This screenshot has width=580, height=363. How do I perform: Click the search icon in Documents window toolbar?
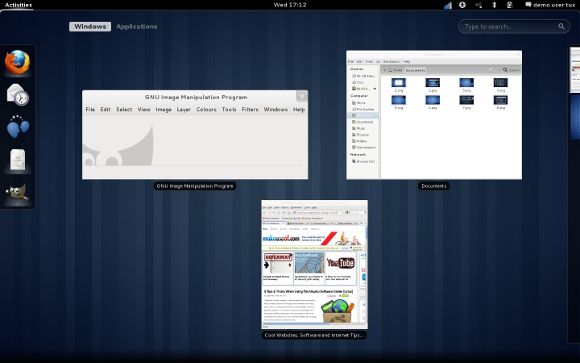pyautogui.click(x=505, y=70)
